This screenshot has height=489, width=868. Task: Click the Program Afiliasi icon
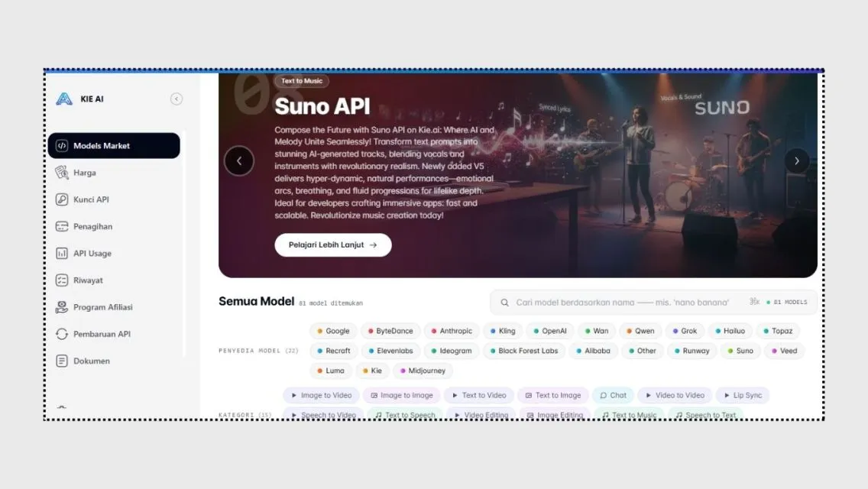(61, 307)
